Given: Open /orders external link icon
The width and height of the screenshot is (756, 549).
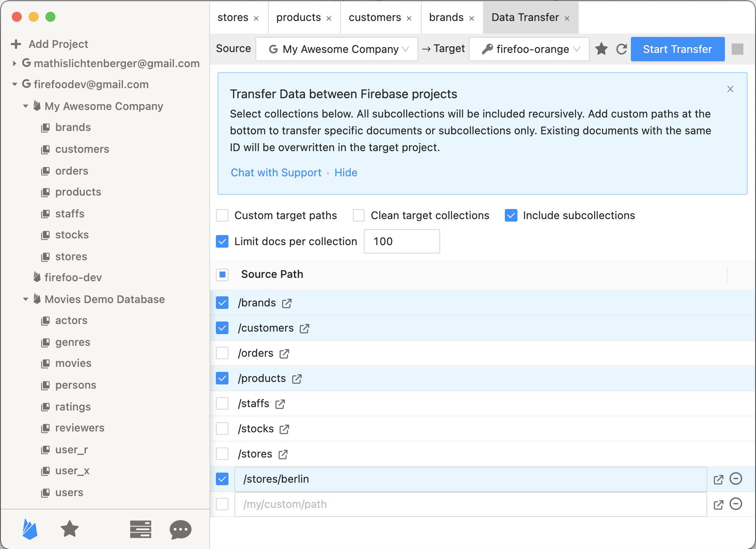Looking at the screenshot, I should (284, 353).
